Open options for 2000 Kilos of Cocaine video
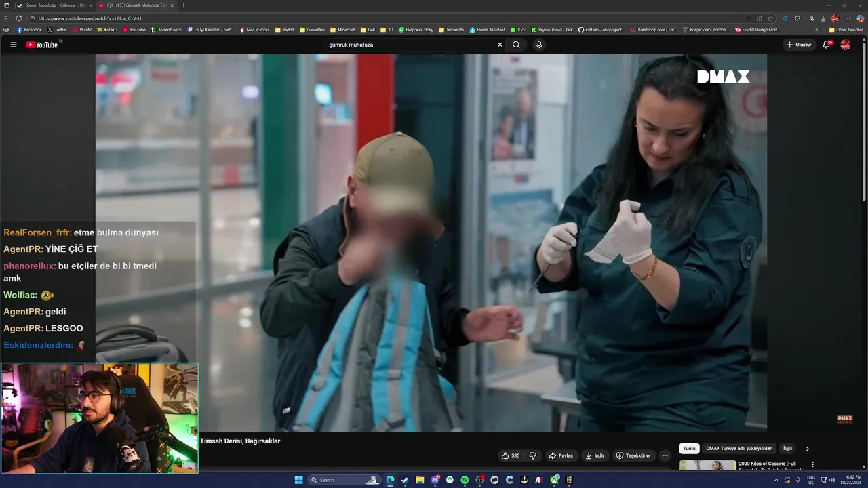This screenshot has height=488, width=868. pyautogui.click(x=812, y=465)
